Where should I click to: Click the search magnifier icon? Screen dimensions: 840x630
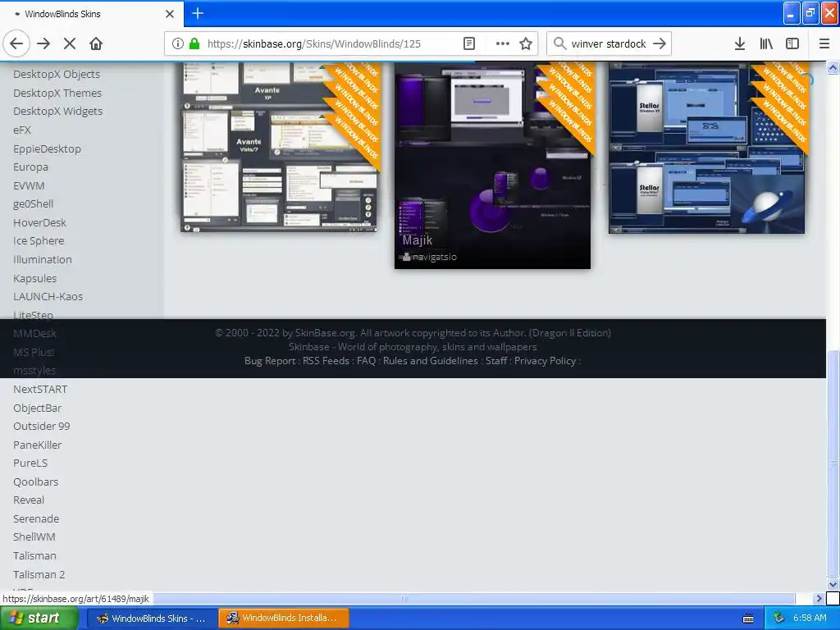click(559, 43)
